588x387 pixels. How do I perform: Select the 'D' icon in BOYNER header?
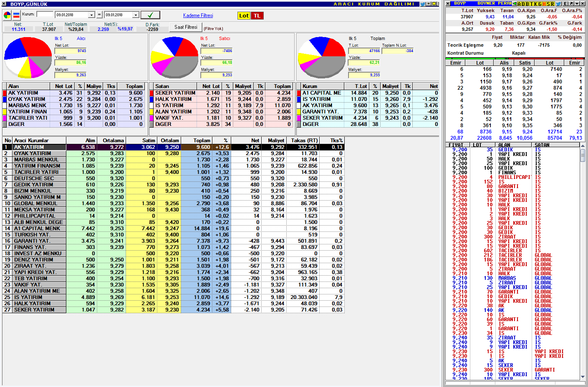tap(523, 4)
